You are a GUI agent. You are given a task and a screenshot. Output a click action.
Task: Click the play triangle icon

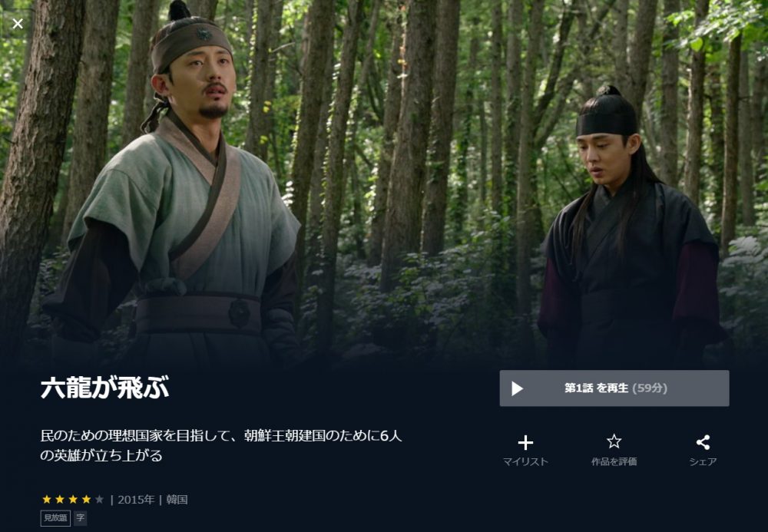tap(517, 388)
